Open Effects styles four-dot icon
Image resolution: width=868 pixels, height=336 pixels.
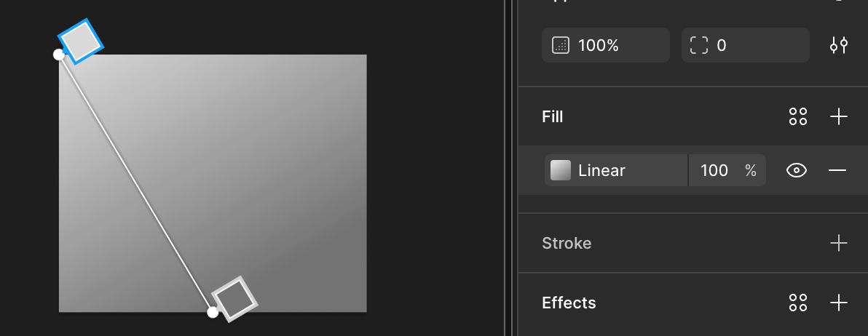[797, 303]
